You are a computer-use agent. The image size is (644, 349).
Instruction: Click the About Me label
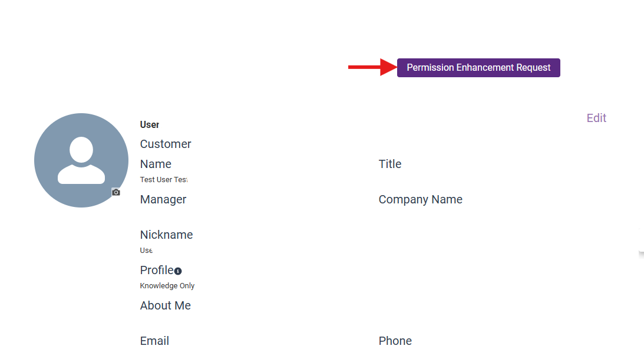pos(165,305)
